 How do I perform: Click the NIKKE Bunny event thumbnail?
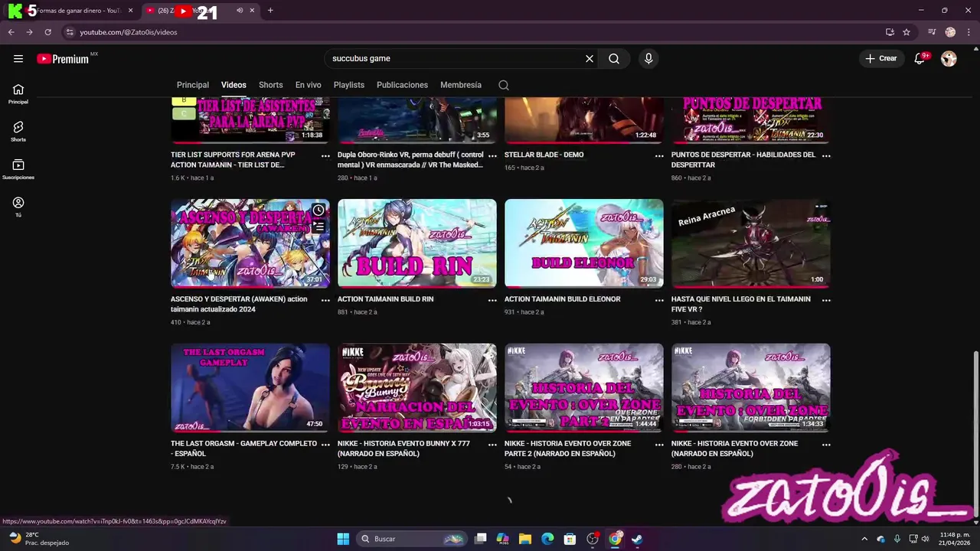(x=416, y=388)
